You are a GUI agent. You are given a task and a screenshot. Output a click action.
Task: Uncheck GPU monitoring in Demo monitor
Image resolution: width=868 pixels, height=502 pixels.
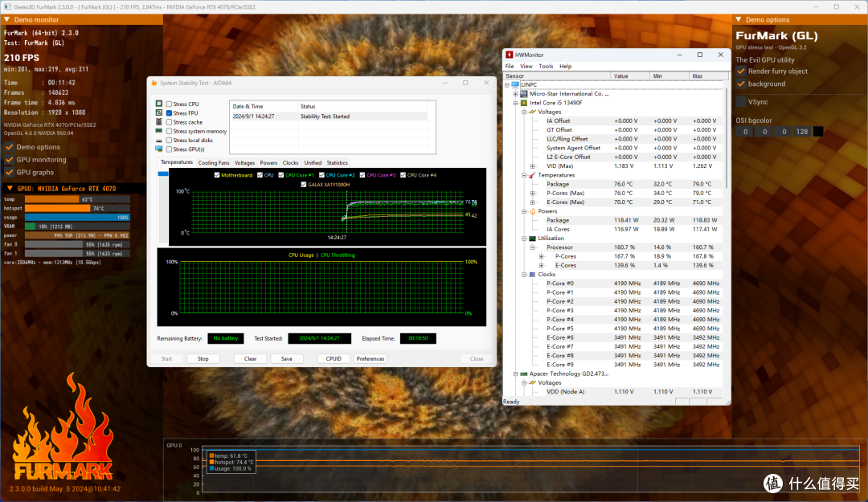(x=10, y=159)
